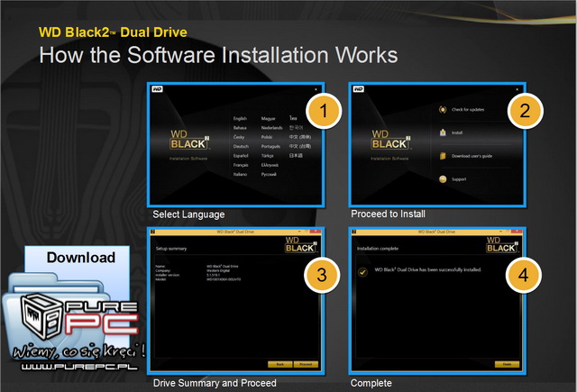Open Support menu entry
The width and height of the screenshot is (577, 392).
pos(459,179)
